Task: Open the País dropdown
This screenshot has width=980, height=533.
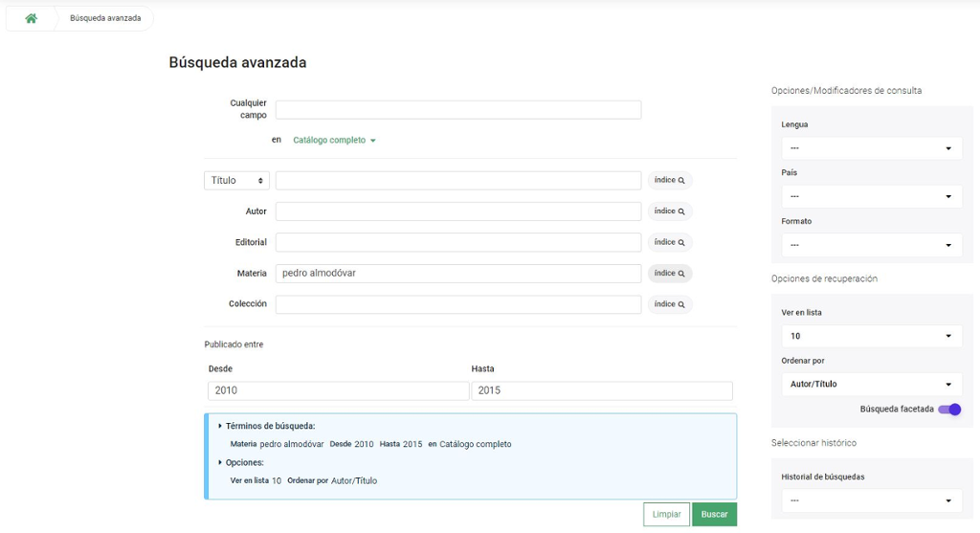Action: 871,196
